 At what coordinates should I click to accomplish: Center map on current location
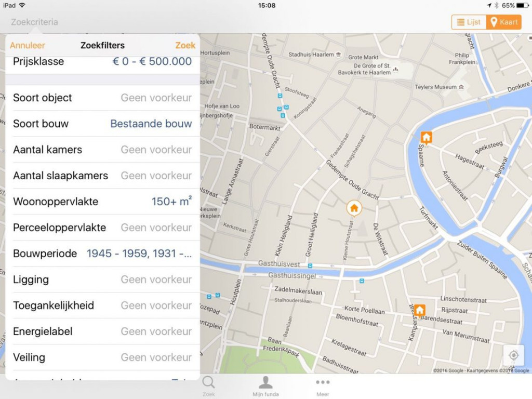click(x=513, y=355)
